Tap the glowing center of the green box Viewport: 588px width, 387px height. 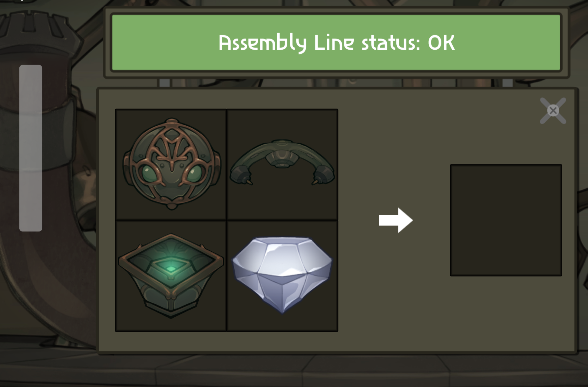pos(171,268)
